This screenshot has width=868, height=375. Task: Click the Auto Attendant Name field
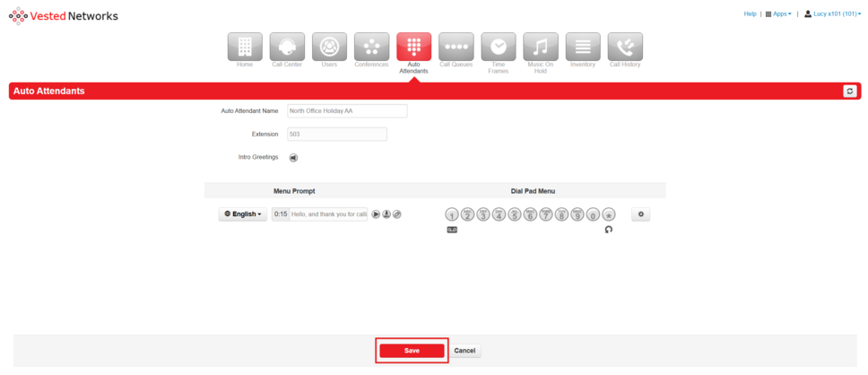coord(347,111)
